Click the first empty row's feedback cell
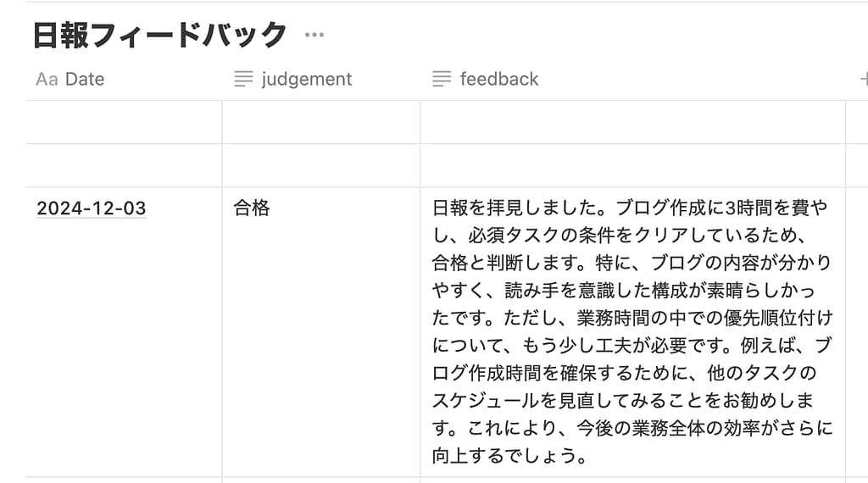Screen dimensions: 868x483 coord(632,122)
